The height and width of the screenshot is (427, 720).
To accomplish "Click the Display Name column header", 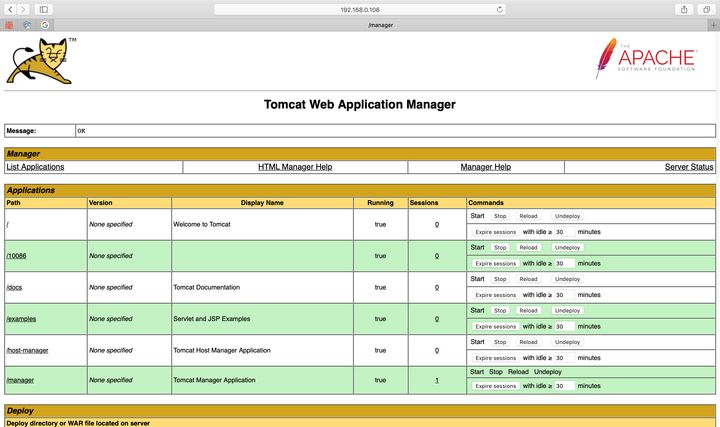I will click(262, 202).
